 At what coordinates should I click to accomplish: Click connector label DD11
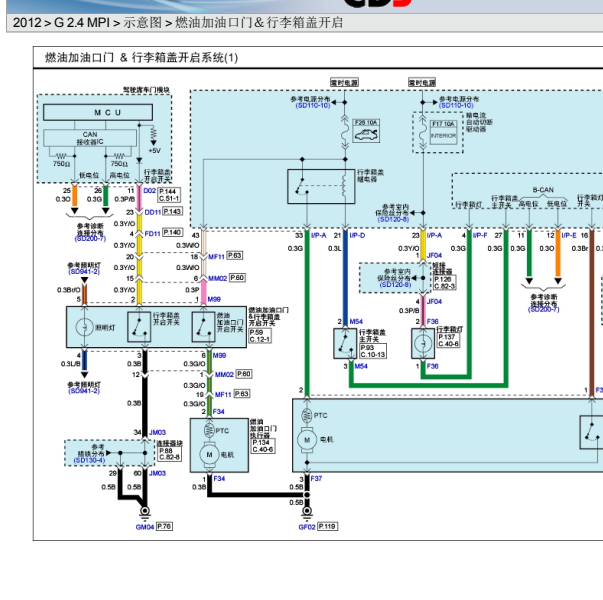[153, 212]
